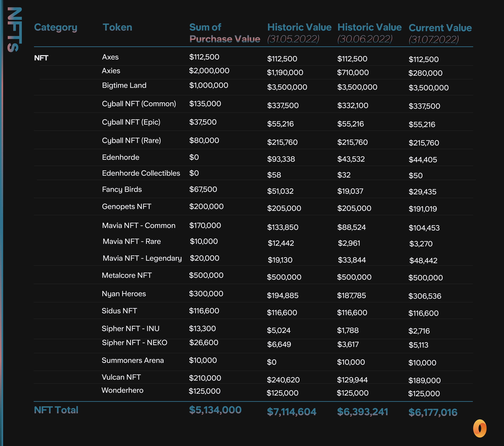Click Mavia Rare June value $2,961
504x446 pixels.
tap(349, 243)
